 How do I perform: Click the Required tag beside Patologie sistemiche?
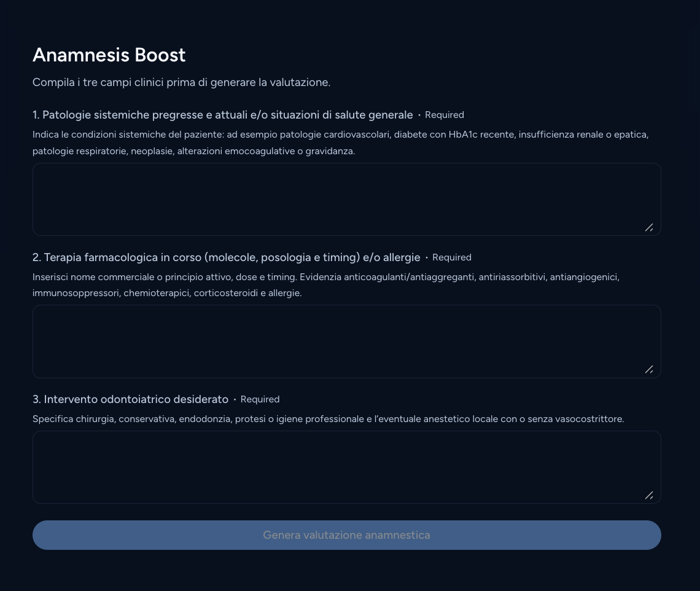pos(444,115)
